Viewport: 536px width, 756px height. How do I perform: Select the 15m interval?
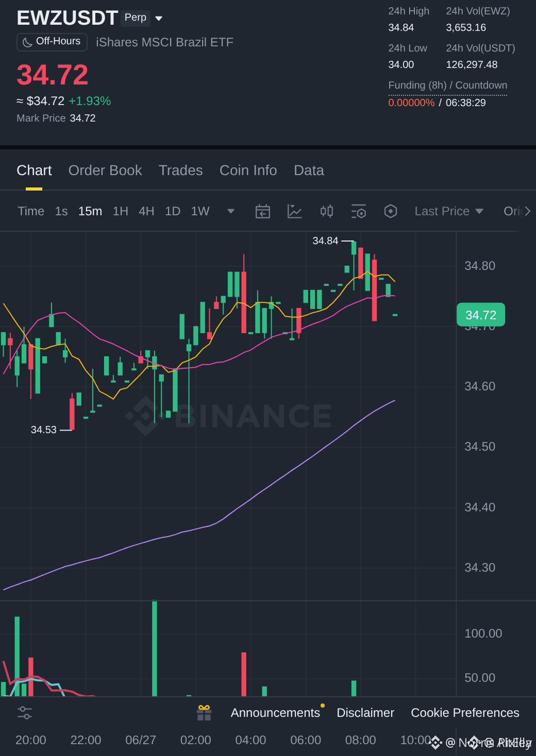click(x=90, y=211)
